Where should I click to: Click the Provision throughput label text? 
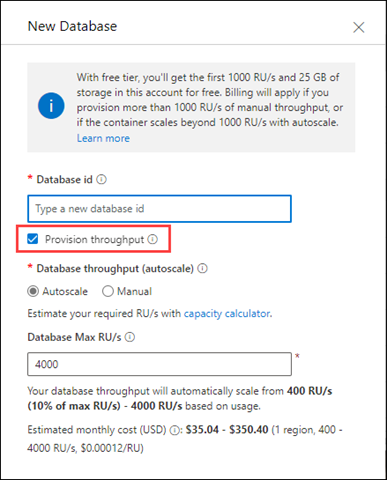(x=94, y=240)
